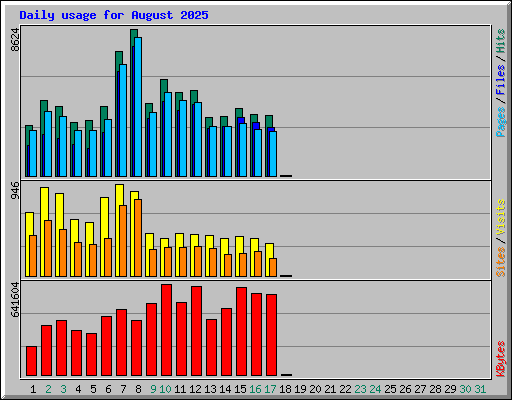512x400 pixels.
Task: Click the red KBytes bar for day 10
Action: [167, 330]
